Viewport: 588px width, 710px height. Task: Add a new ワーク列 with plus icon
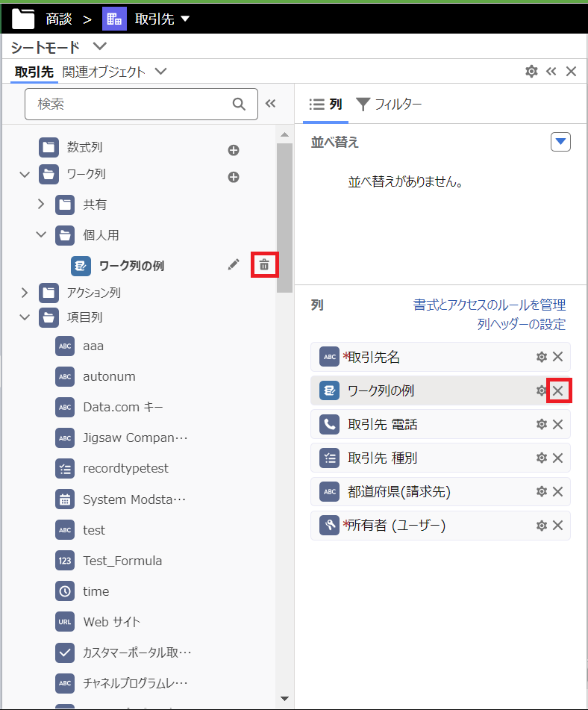click(234, 177)
